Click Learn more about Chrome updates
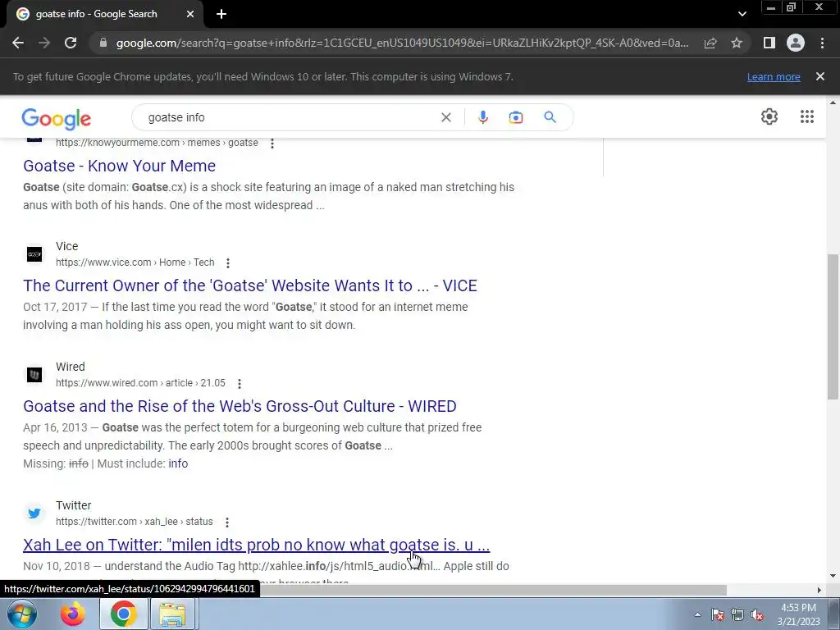Viewport: 840px width, 630px height. 774,76
